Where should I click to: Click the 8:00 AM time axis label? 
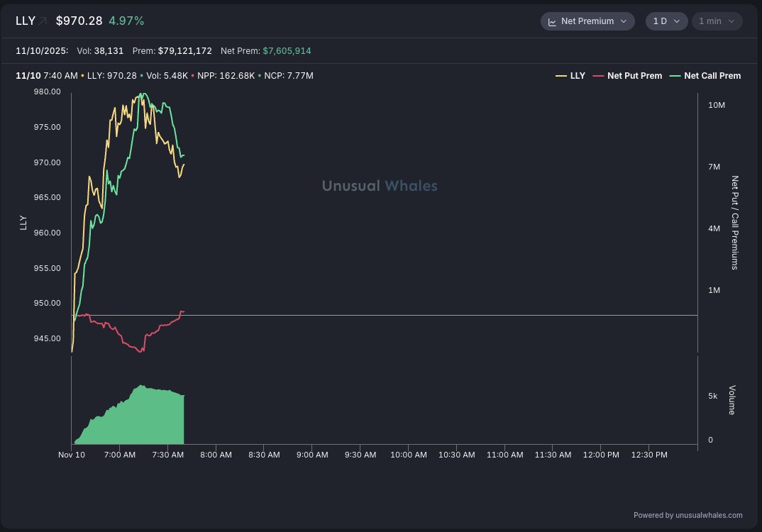point(216,455)
